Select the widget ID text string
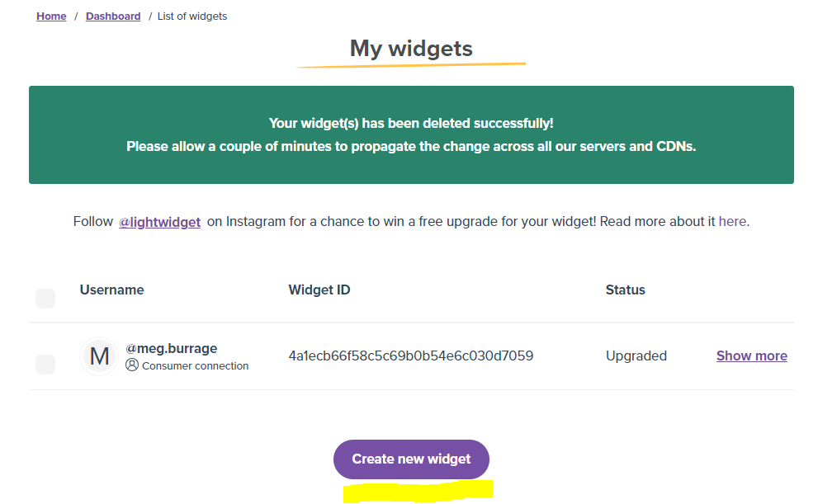 click(x=410, y=356)
